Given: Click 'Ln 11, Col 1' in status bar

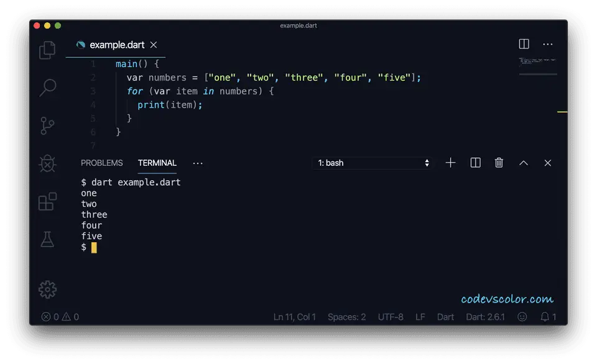Looking at the screenshot, I should tap(294, 317).
